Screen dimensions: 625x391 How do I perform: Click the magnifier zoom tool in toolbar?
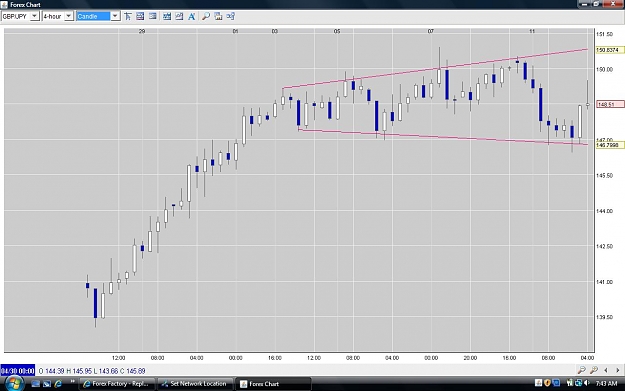pyautogui.click(x=206, y=16)
